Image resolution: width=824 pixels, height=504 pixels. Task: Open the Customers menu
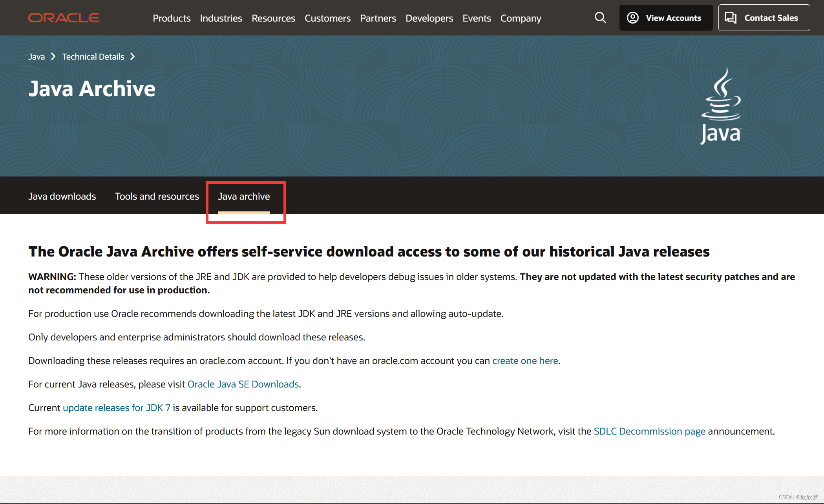point(327,18)
